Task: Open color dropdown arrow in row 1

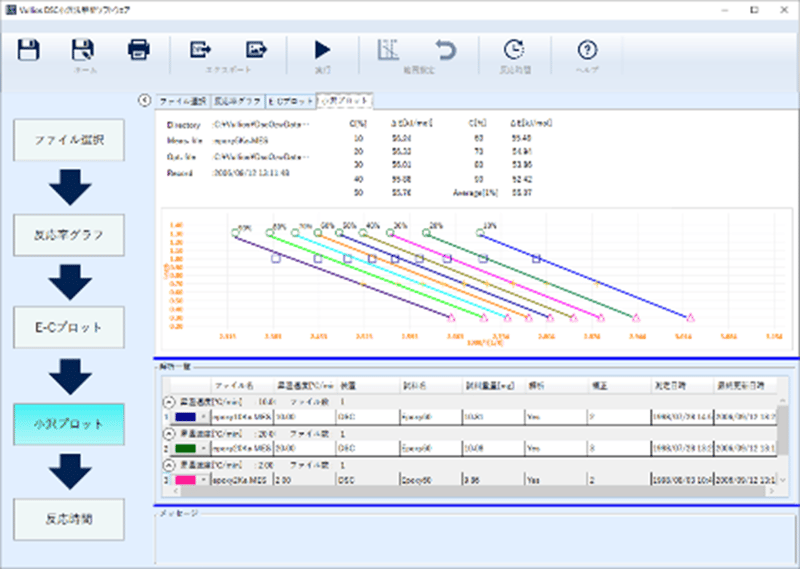Action: (204, 417)
